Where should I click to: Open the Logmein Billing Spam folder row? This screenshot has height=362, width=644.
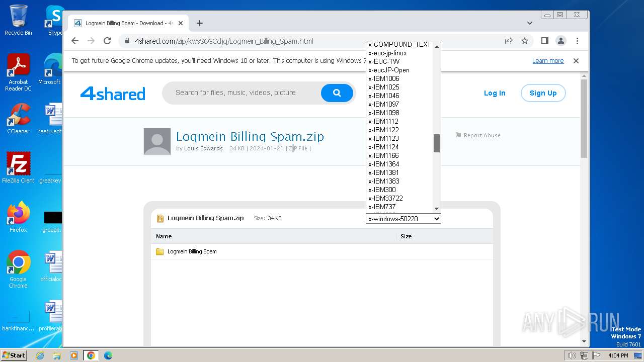click(x=322, y=251)
